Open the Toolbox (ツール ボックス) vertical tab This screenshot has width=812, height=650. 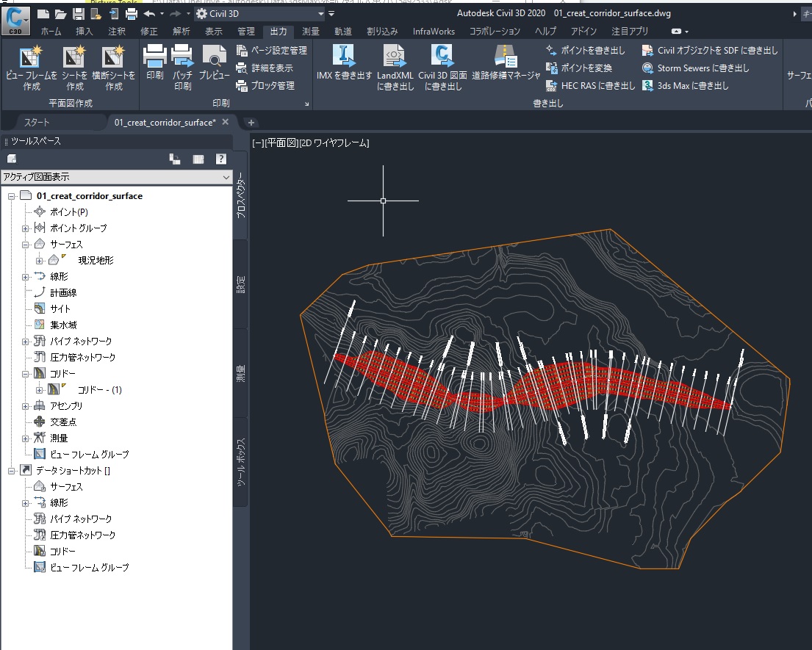point(241,462)
